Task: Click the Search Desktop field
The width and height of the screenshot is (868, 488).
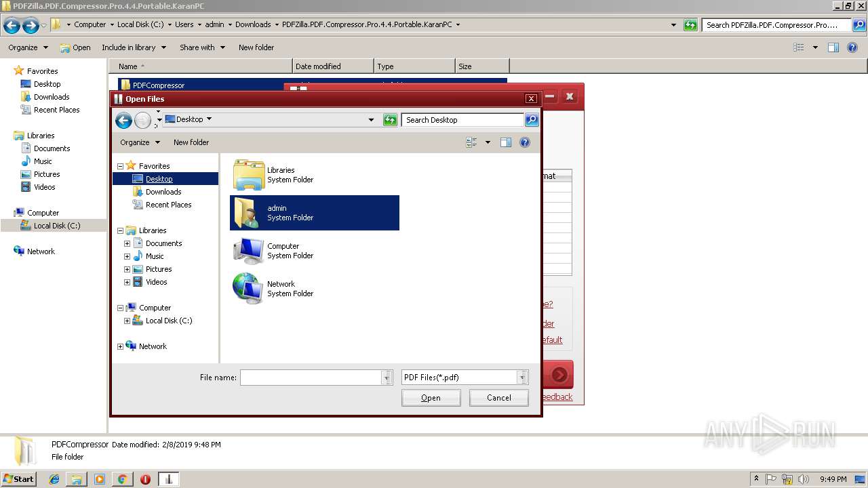Action: pos(464,120)
